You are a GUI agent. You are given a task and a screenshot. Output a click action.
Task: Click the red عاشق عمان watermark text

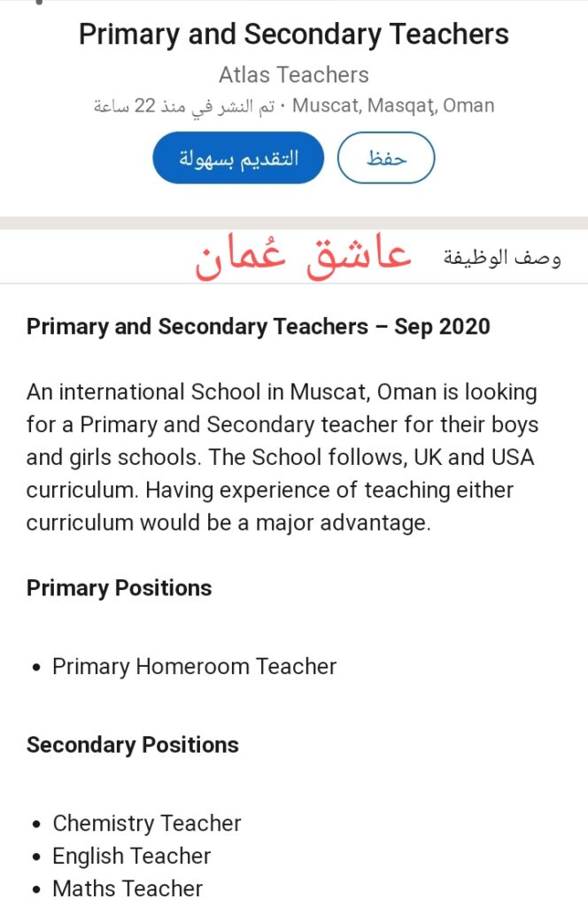coord(303,256)
